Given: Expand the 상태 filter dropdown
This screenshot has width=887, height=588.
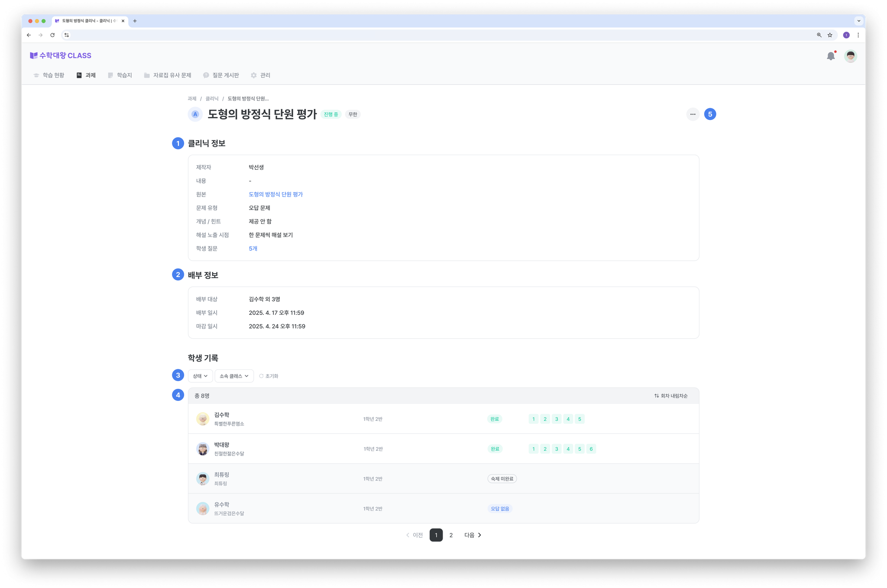Looking at the screenshot, I should tap(200, 376).
